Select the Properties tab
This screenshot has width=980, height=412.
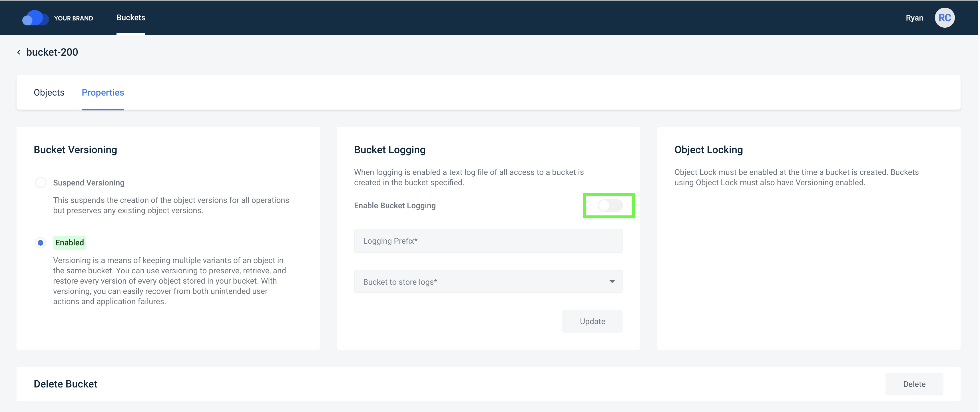coord(103,92)
